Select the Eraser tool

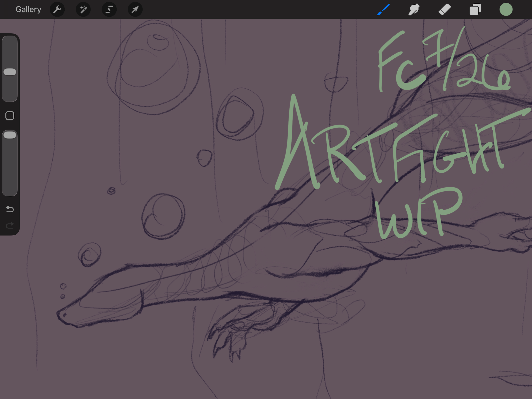tap(445, 9)
